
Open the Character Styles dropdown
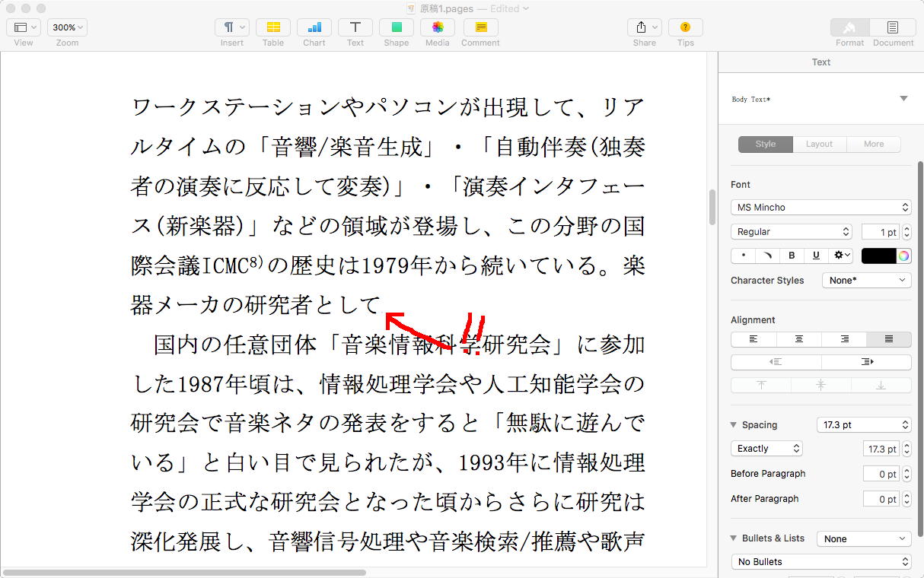click(866, 280)
